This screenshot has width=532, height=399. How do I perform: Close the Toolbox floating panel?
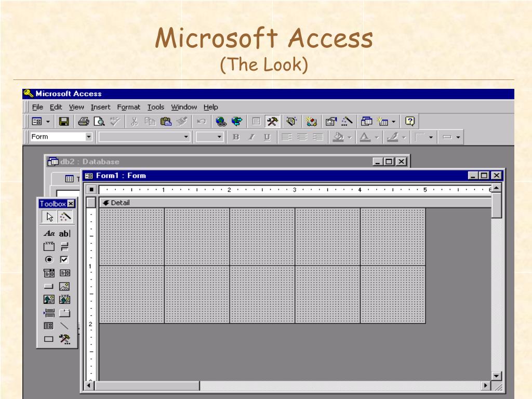tap(71, 204)
